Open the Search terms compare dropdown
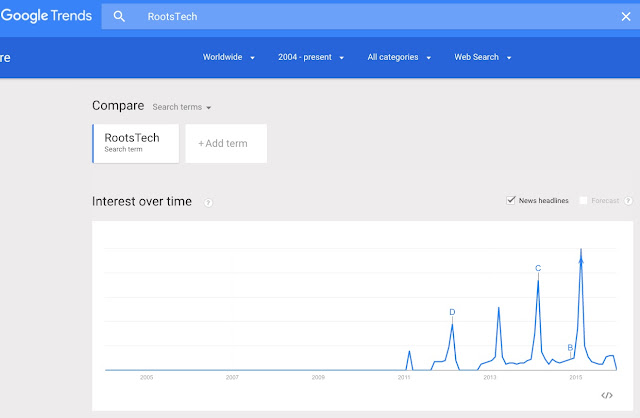Image resolution: width=640 pixels, height=418 pixels. point(182,106)
